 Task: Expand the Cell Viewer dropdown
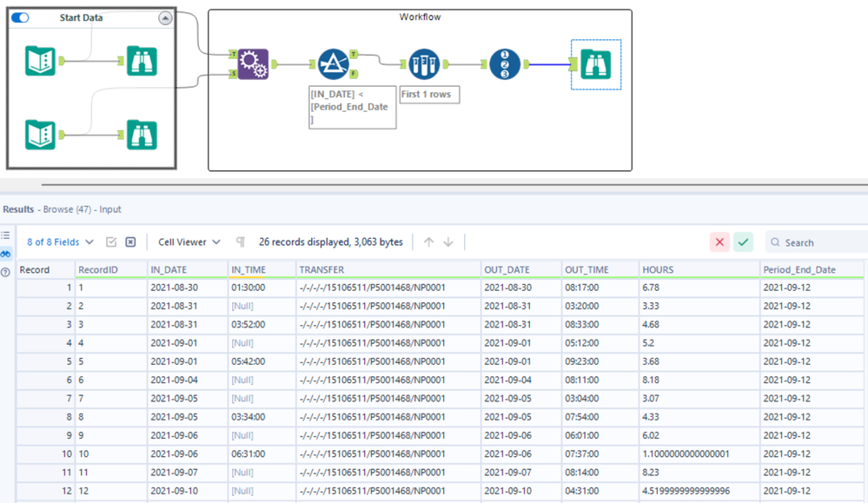[189, 242]
